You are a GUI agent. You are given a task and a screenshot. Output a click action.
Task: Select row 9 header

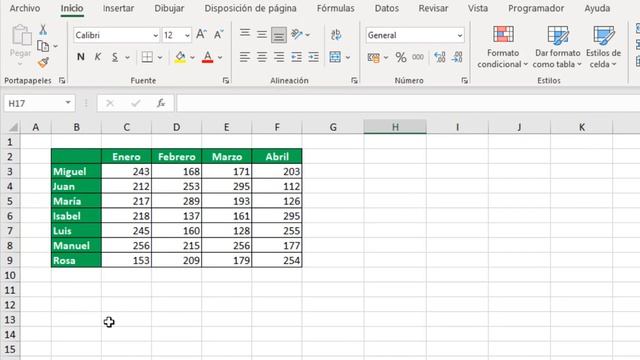tap(10, 260)
